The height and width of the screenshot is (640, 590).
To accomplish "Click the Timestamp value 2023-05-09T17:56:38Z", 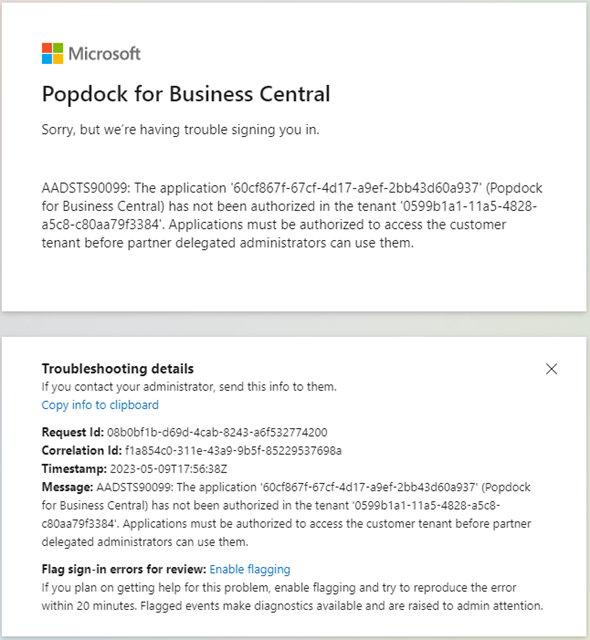I will tap(169, 469).
